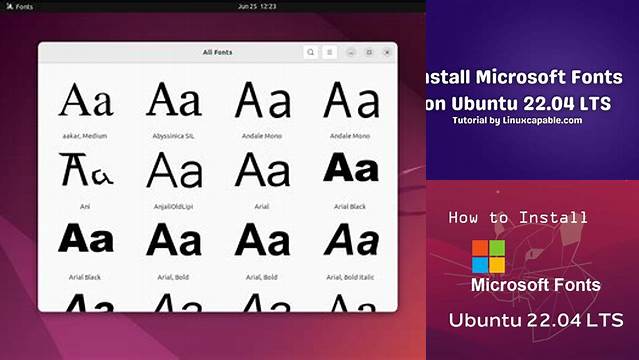Viewport: 639px width, 360px height.
Task: Click the Fonts app icon in top bar
Action: [10, 6]
